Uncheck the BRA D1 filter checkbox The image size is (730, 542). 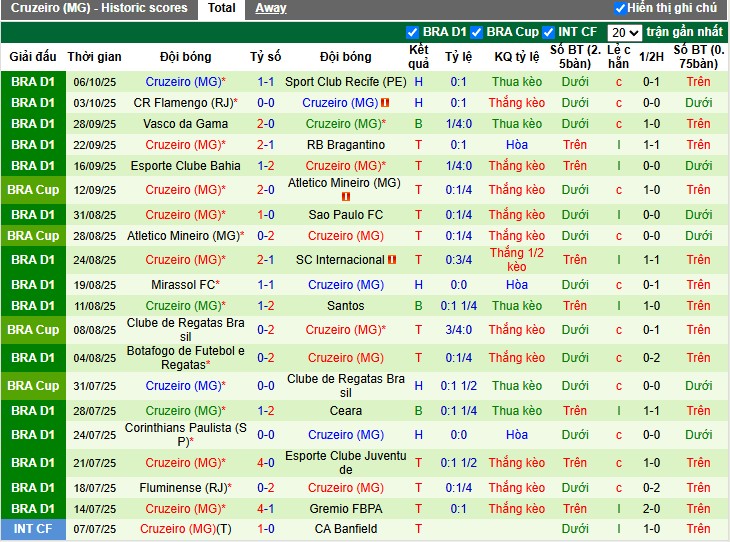(413, 32)
